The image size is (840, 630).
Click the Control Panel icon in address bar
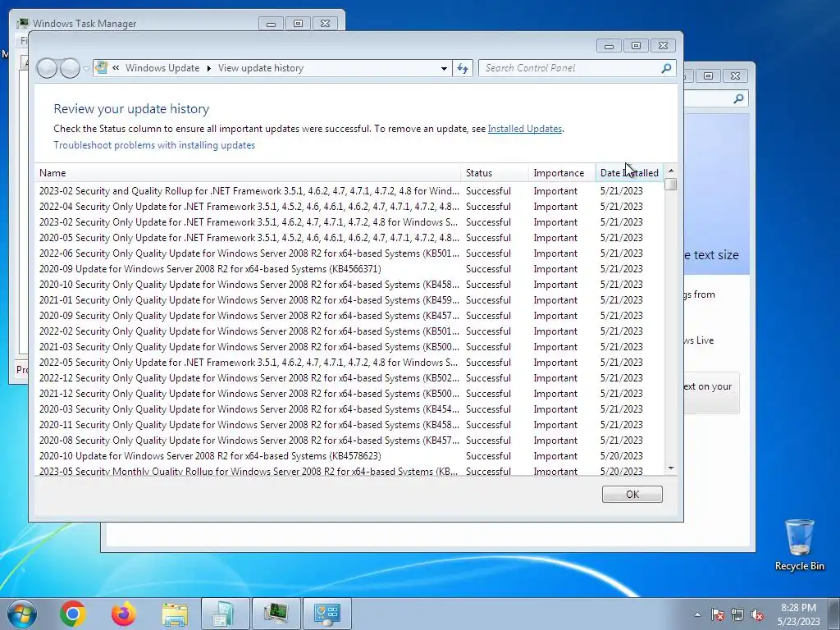click(x=102, y=68)
